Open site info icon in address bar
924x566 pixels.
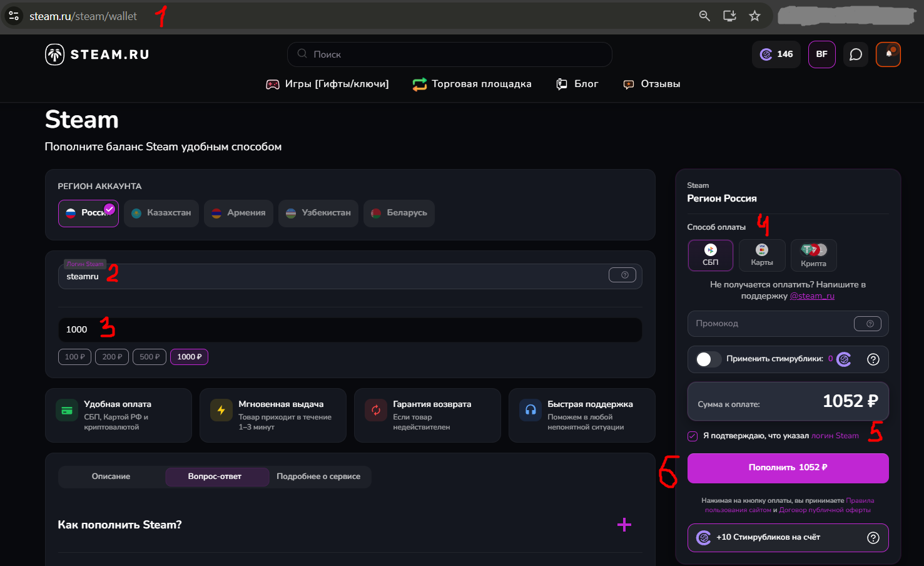pos(14,16)
